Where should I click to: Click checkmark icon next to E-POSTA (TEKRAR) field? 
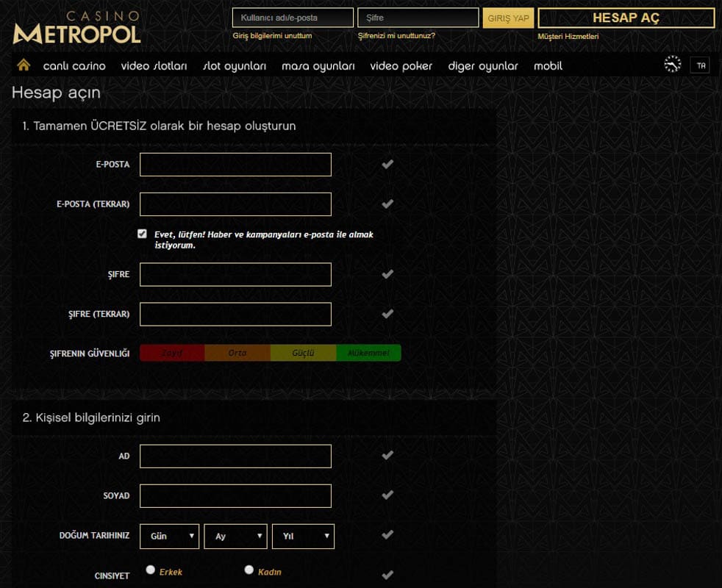click(387, 204)
